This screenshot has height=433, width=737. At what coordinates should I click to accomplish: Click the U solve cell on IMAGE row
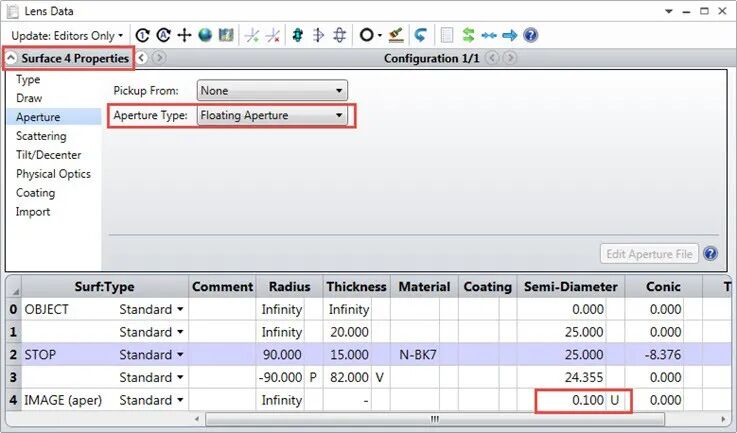(x=617, y=401)
